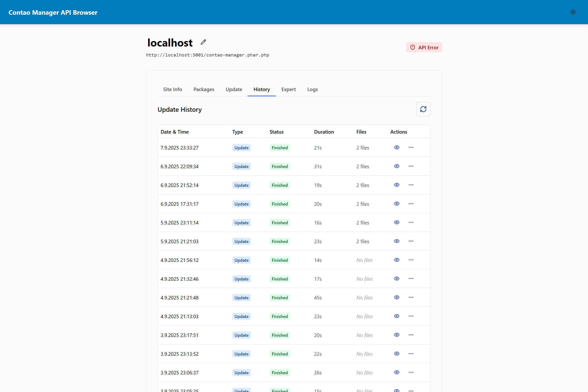Switch to the Site Info tab
Screen dimensions: 588x392
(173, 89)
